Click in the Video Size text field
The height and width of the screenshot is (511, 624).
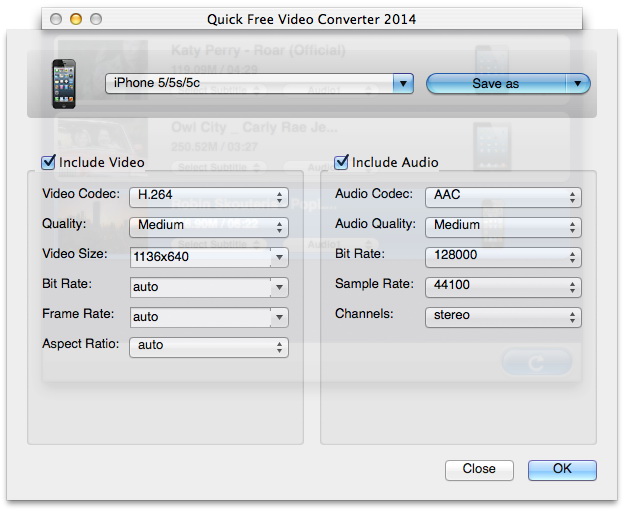201,257
